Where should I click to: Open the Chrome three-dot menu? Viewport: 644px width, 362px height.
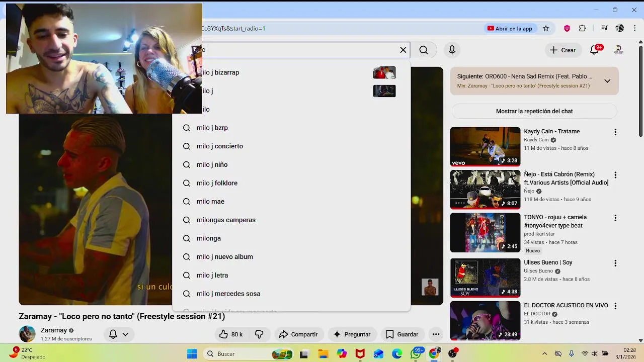click(x=634, y=28)
